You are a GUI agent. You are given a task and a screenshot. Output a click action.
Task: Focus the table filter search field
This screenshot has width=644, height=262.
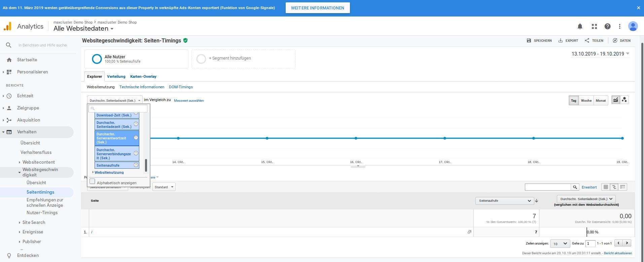pos(548,187)
